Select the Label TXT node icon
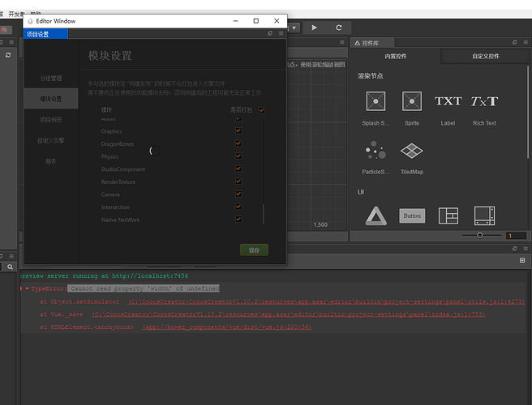532x405 pixels. [448, 101]
